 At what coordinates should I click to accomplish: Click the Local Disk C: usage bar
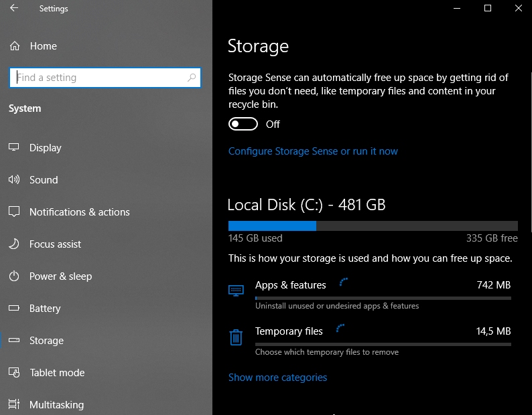[x=373, y=226]
